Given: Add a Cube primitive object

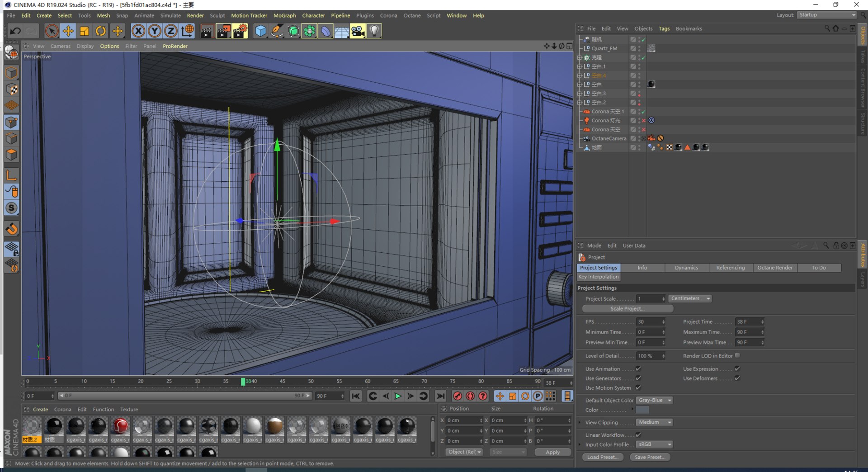Looking at the screenshot, I should coord(261,31).
